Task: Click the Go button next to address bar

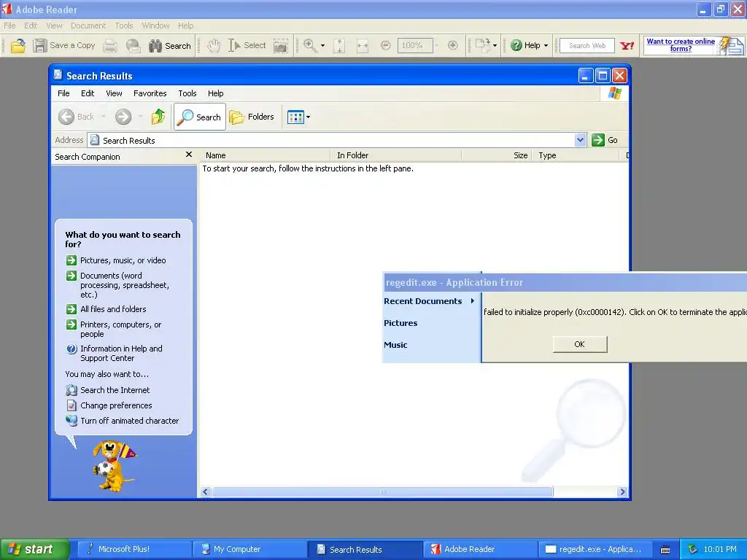Action: [605, 140]
